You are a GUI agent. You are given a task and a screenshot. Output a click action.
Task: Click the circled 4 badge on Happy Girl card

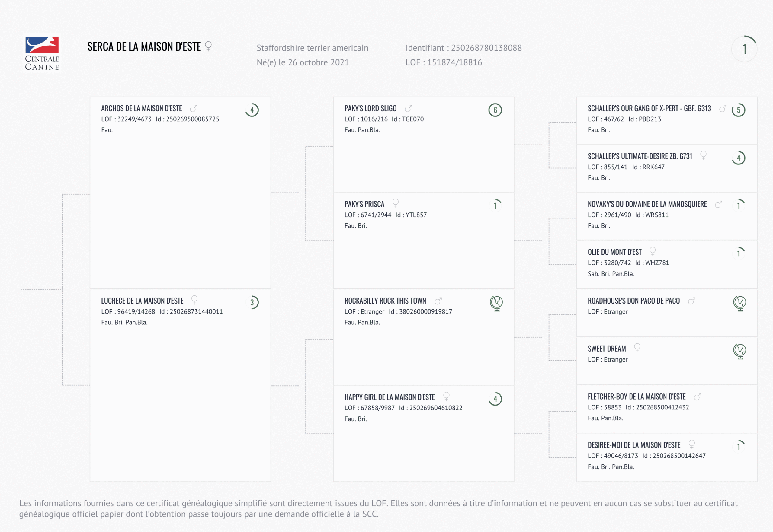point(495,399)
